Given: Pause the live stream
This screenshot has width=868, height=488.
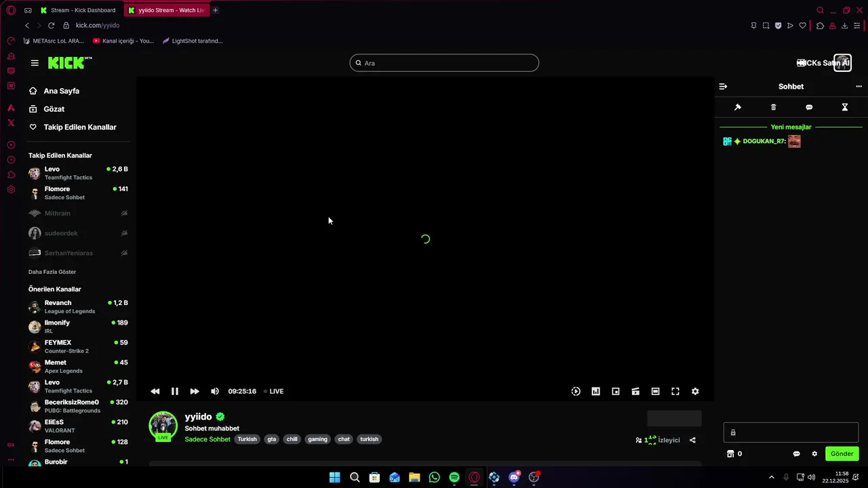Looking at the screenshot, I should (x=175, y=391).
